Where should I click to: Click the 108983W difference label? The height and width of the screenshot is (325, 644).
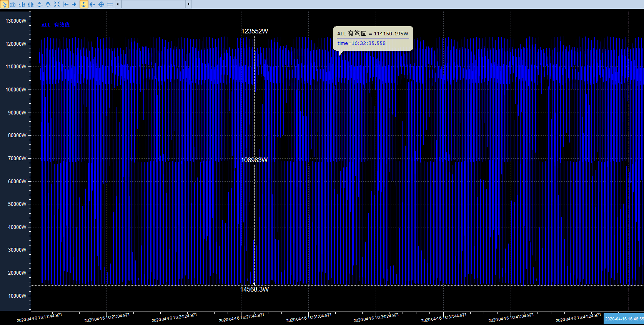point(254,160)
